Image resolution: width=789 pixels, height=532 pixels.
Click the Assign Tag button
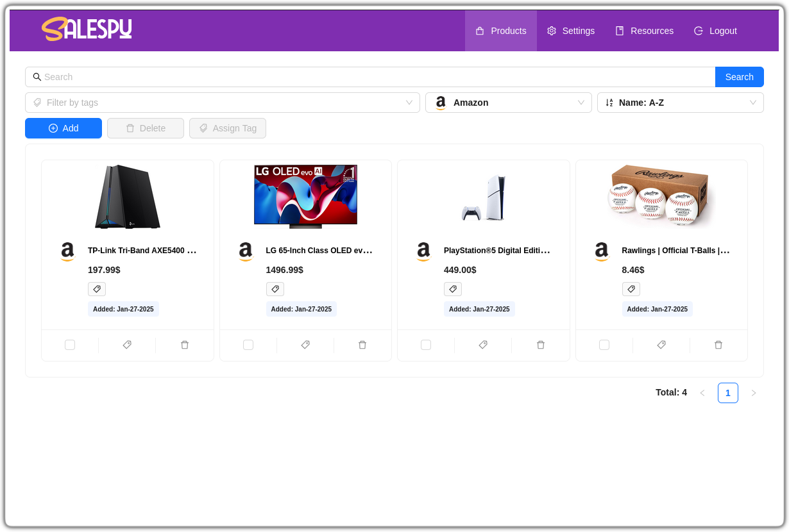[x=228, y=128]
